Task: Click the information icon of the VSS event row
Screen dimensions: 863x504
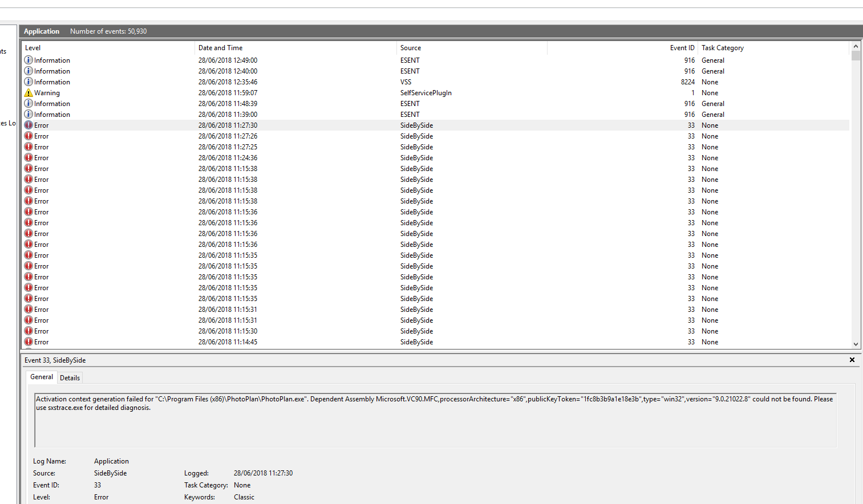Action: pyautogui.click(x=29, y=82)
